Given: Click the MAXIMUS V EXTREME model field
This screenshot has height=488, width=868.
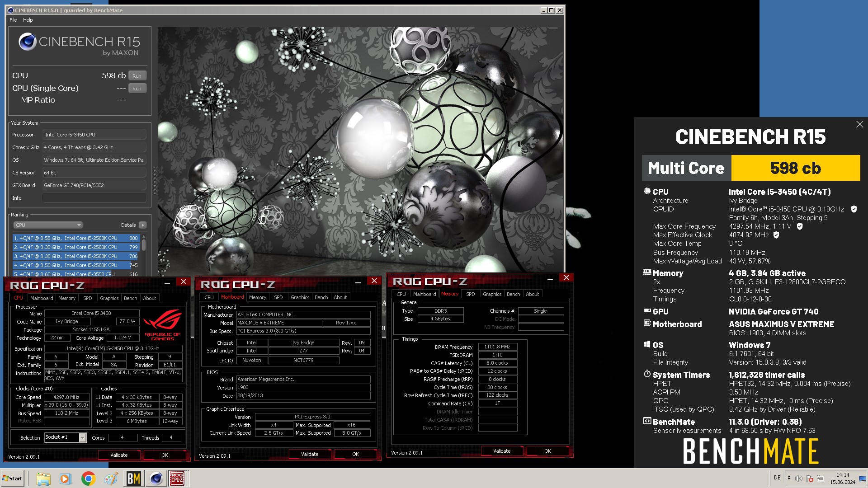Looking at the screenshot, I should (279, 323).
